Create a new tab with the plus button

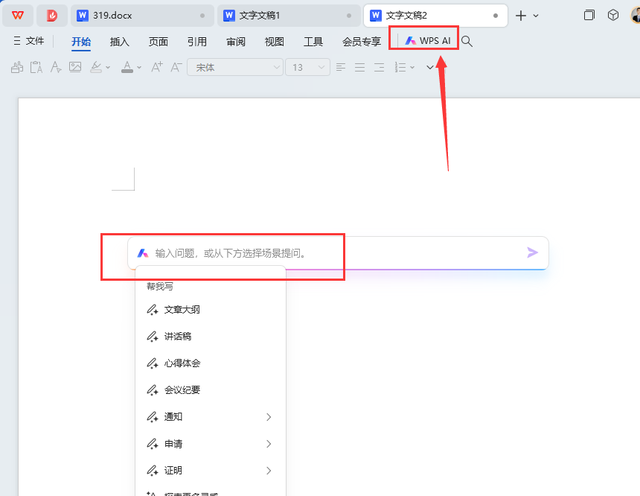coord(520,16)
